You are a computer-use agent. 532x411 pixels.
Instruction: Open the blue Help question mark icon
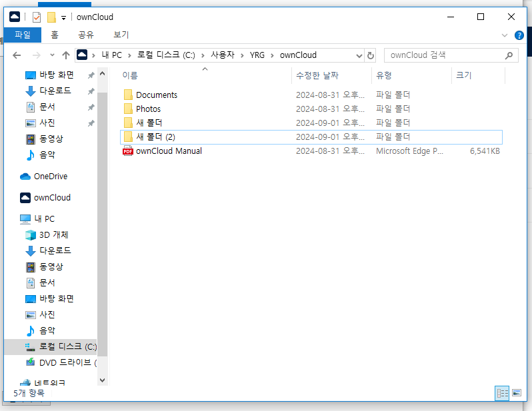519,35
